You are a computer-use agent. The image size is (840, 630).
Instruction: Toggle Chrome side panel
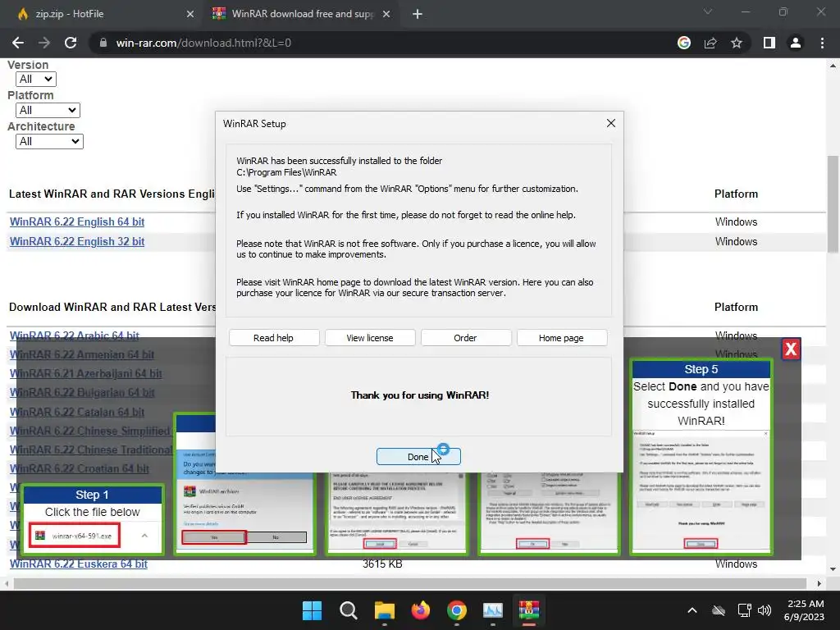(x=769, y=43)
